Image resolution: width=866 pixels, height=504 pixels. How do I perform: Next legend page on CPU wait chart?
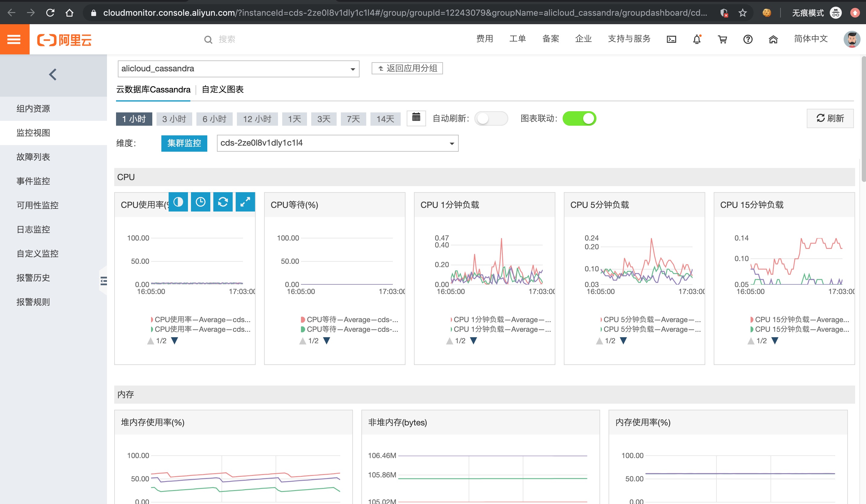click(326, 341)
